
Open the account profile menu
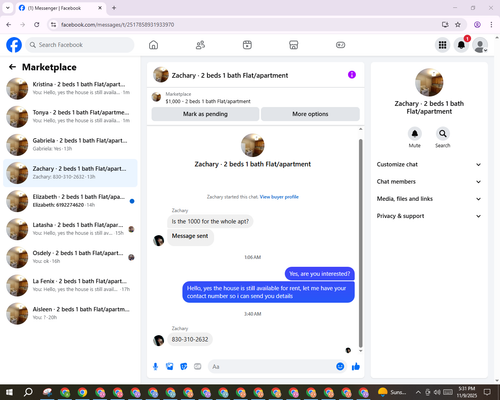pos(480,45)
